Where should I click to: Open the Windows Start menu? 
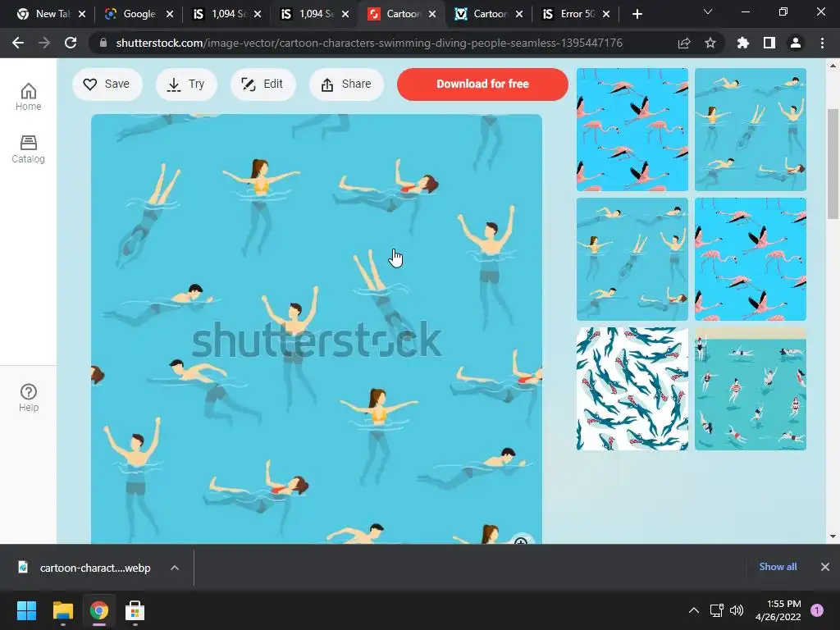click(x=26, y=610)
